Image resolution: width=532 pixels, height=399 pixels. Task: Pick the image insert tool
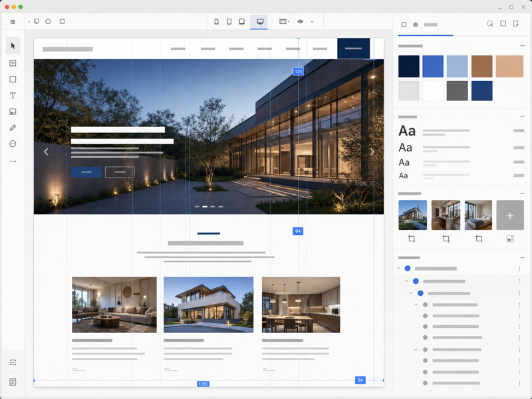(13, 112)
